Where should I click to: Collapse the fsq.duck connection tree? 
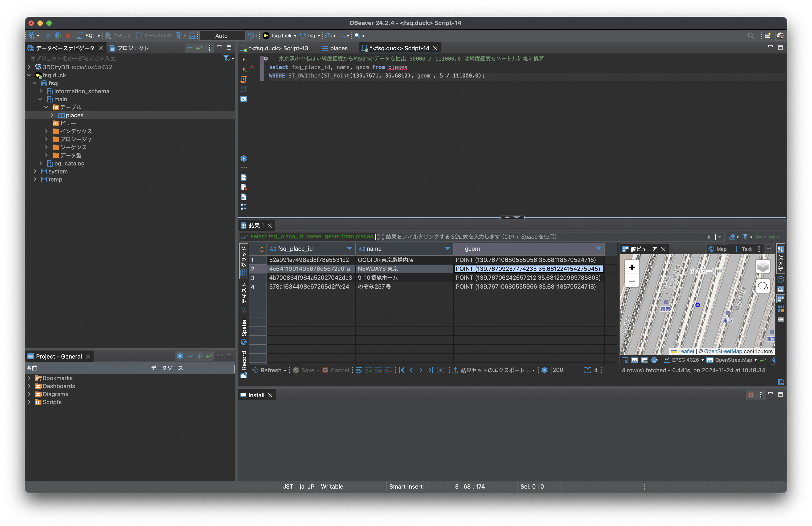click(x=29, y=75)
